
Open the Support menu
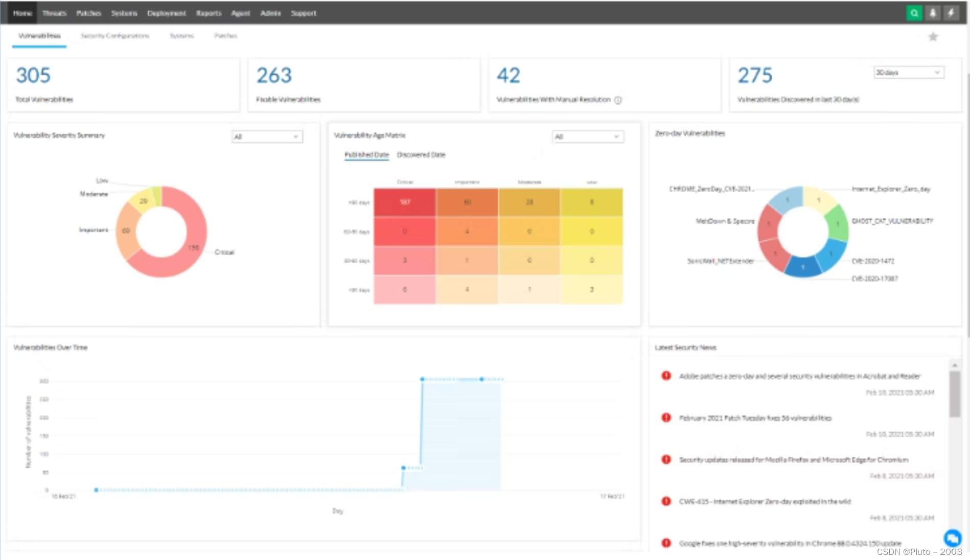click(x=304, y=13)
